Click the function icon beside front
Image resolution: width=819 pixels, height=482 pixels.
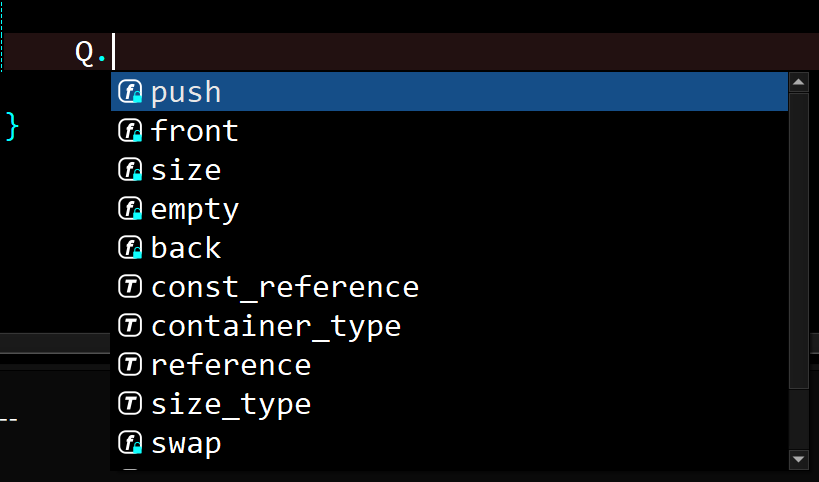pyautogui.click(x=130, y=131)
